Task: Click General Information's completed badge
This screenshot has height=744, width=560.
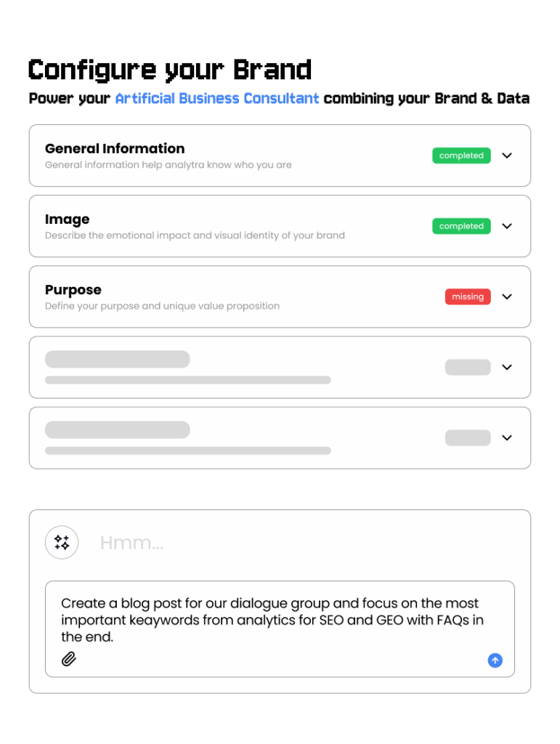Action: (x=461, y=155)
